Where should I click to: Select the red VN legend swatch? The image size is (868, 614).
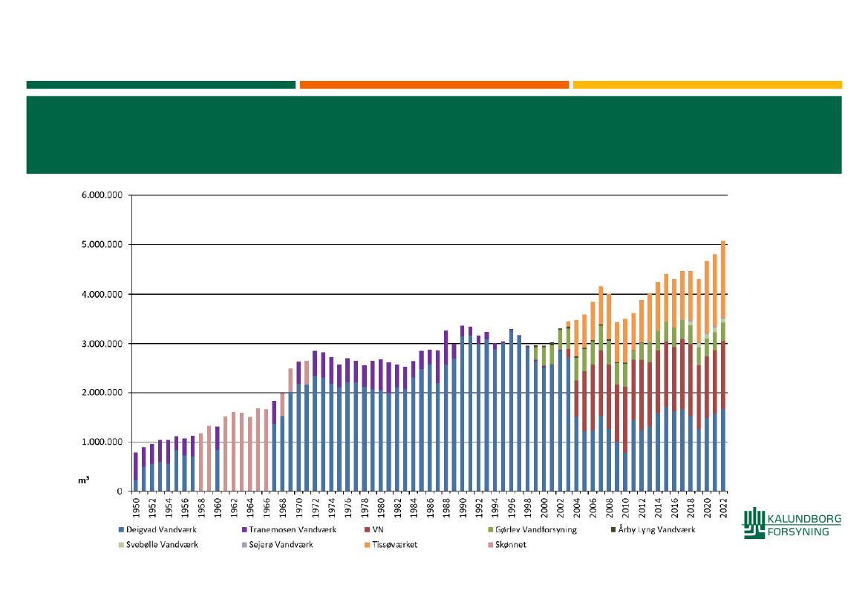367,530
